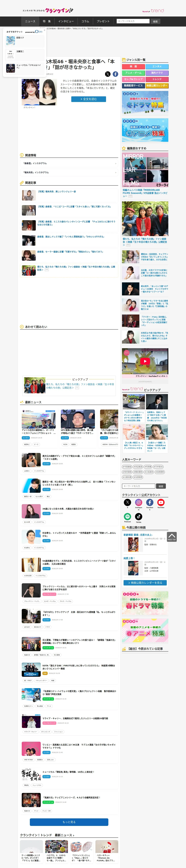Click the クランクイン! site logo

coord(59,10)
